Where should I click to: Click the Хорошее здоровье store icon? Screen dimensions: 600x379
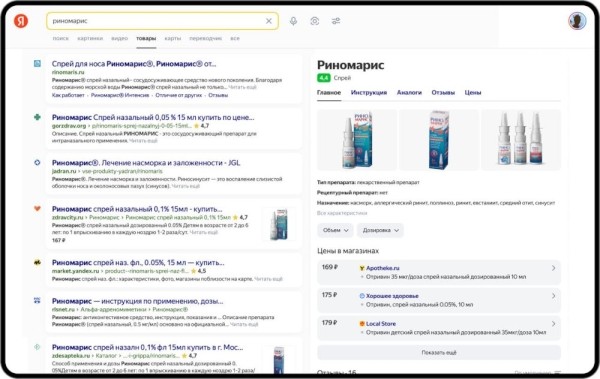pyautogui.click(x=362, y=296)
